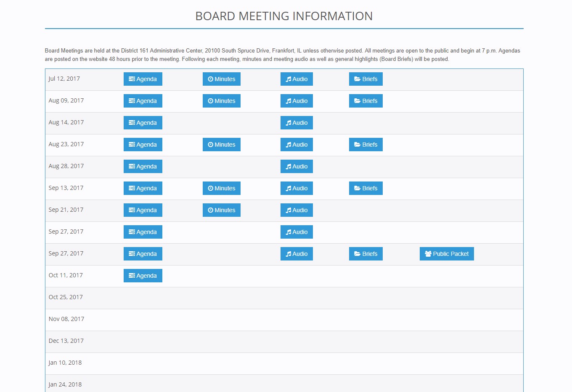Select the Dec 13, 2017 date row
The image size is (572, 392).
[66, 341]
